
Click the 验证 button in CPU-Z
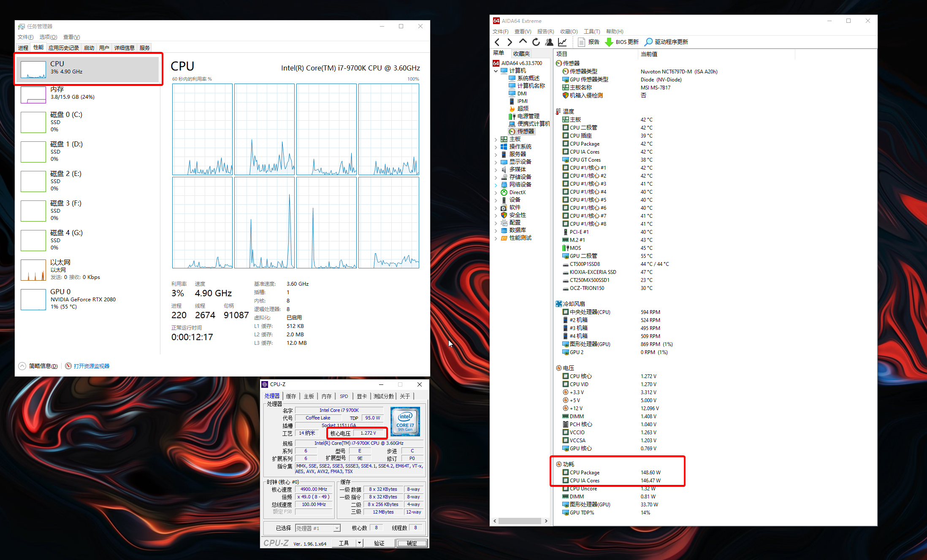[379, 543]
